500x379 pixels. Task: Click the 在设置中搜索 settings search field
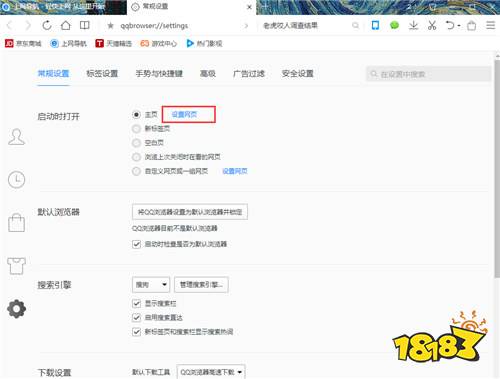[x=429, y=74]
